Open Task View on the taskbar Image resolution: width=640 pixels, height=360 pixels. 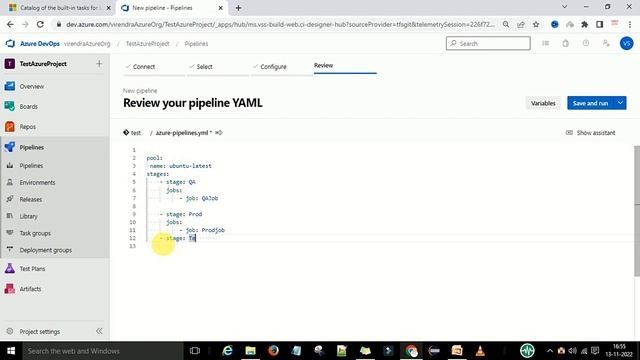click(195, 351)
